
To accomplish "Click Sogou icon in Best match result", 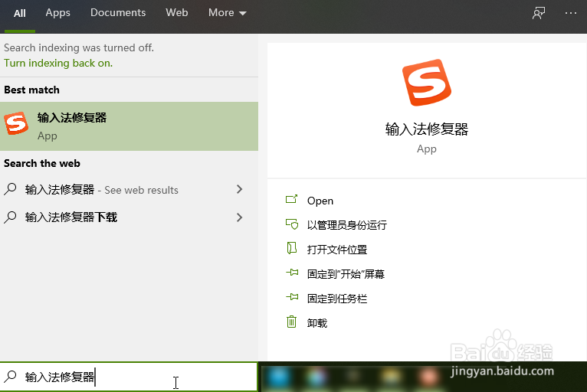I will [x=16, y=123].
